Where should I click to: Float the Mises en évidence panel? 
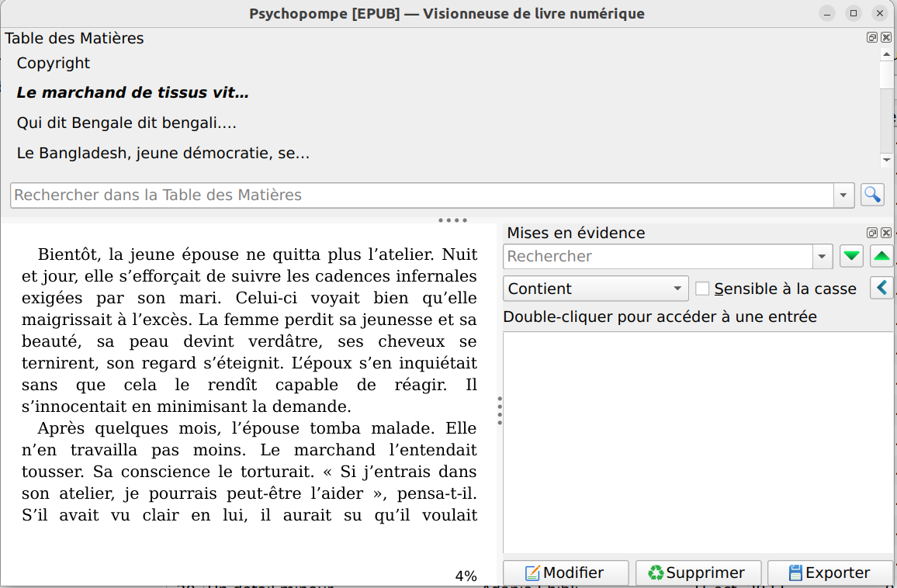(x=872, y=233)
